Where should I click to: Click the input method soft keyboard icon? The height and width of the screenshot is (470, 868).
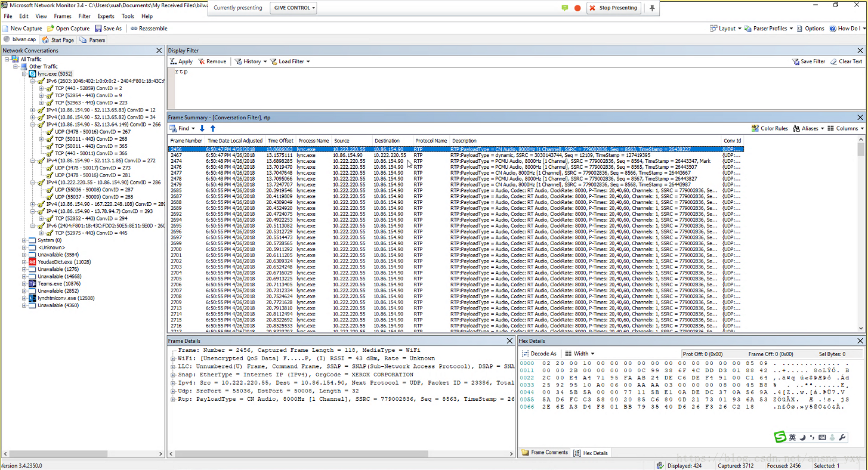822,438
